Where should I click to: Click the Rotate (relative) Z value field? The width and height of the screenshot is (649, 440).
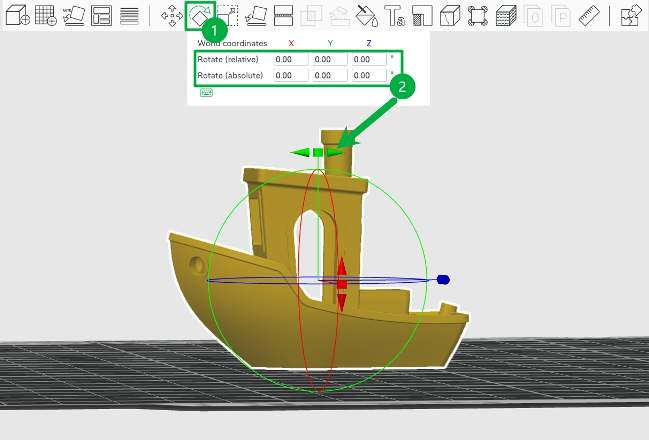pos(369,59)
